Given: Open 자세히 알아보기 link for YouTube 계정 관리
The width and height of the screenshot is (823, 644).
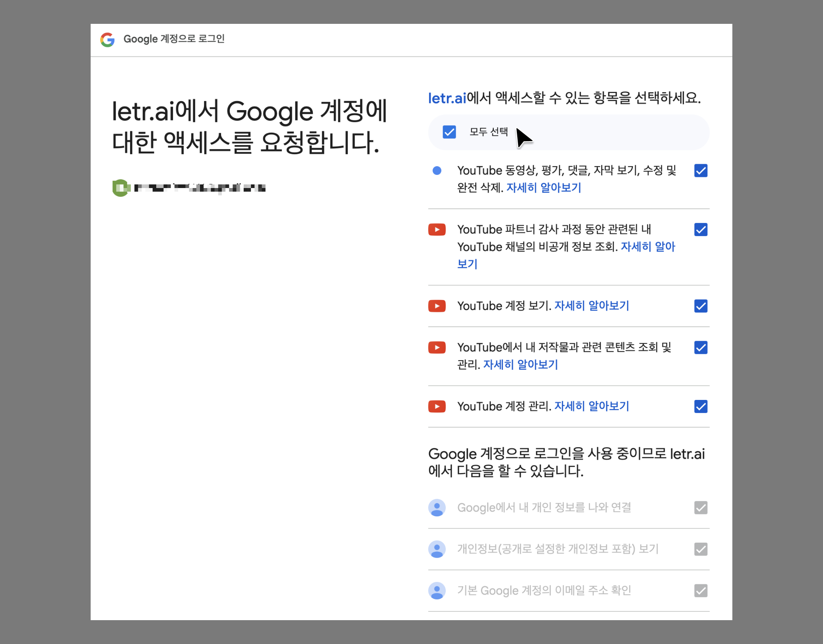Looking at the screenshot, I should (x=591, y=406).
